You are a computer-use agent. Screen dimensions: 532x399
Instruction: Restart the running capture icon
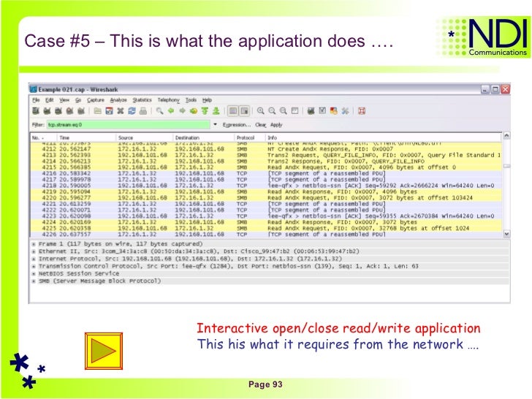coord(81,111)
